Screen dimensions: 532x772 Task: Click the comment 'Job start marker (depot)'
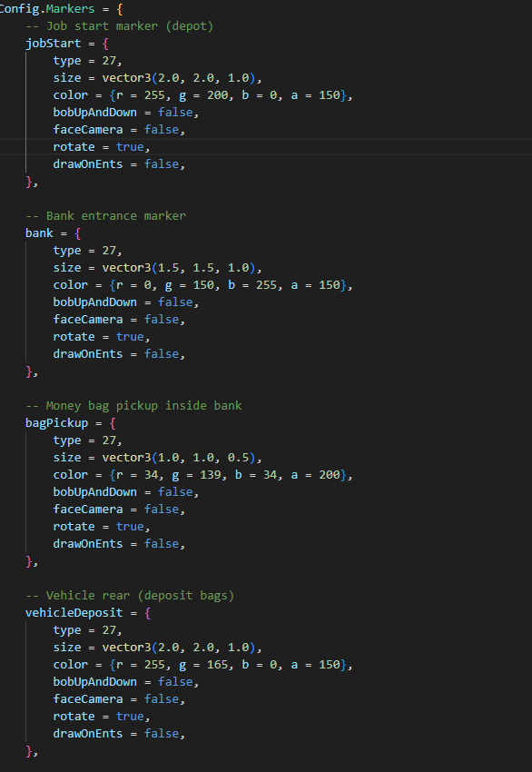pyautogui.click(x=120, y=26)
